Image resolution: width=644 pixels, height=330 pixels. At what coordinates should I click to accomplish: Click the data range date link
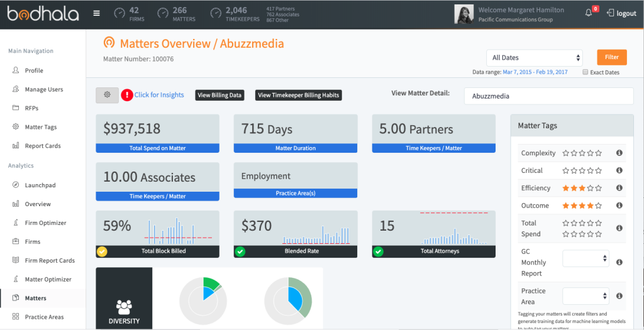click(x=535, y=72)
